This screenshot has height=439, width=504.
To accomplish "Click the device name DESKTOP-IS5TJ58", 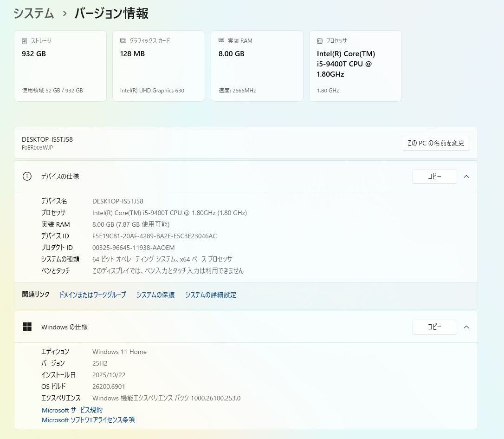I will click(47, 139).
